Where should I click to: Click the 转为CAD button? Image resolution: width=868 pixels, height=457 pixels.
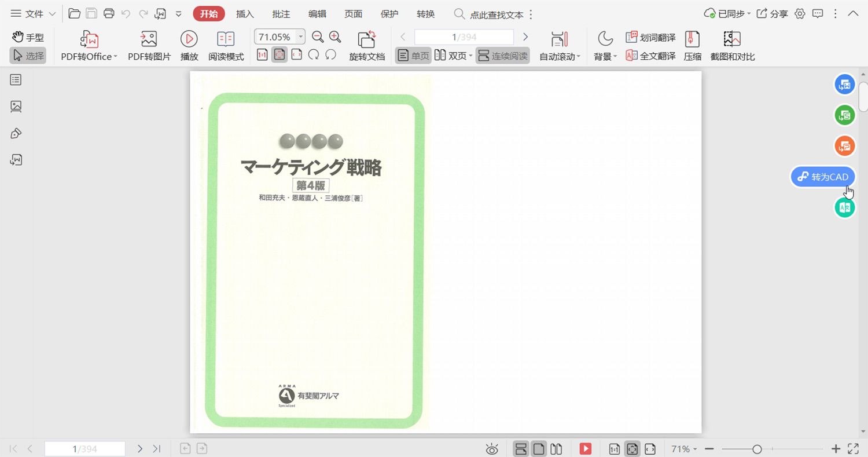point(823,177)
